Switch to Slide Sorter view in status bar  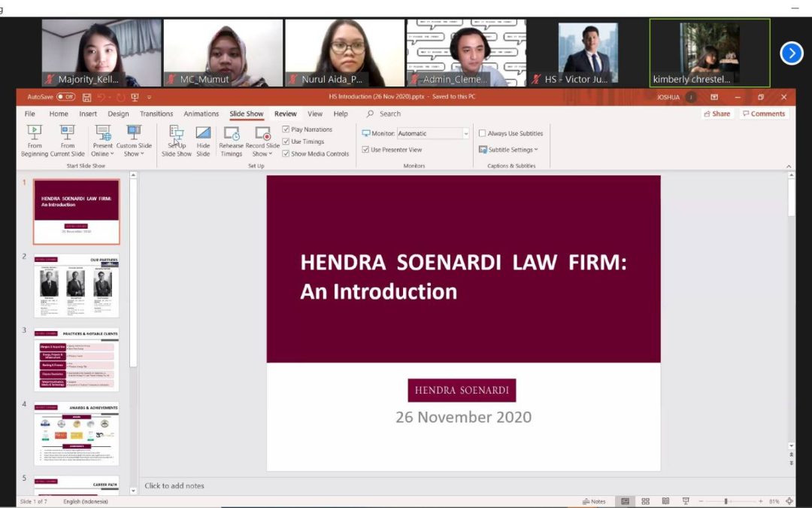click(645, 500)
